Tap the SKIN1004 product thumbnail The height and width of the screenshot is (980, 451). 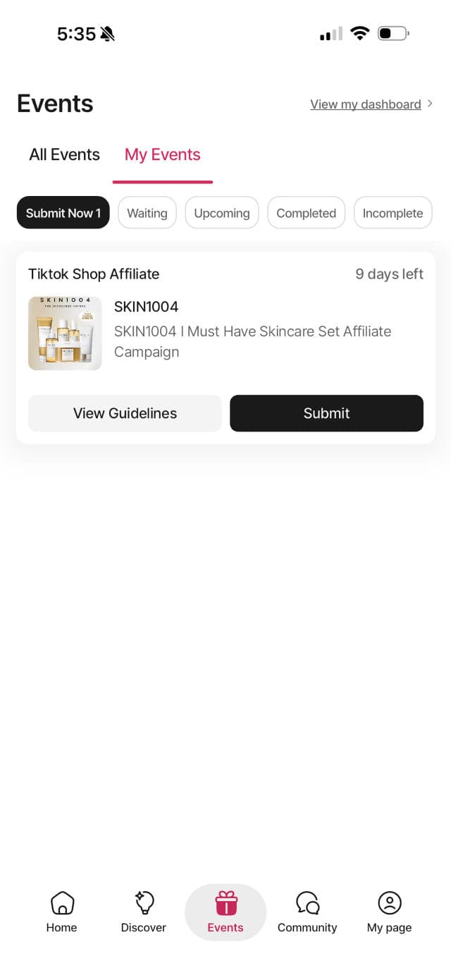pos(65,333)
